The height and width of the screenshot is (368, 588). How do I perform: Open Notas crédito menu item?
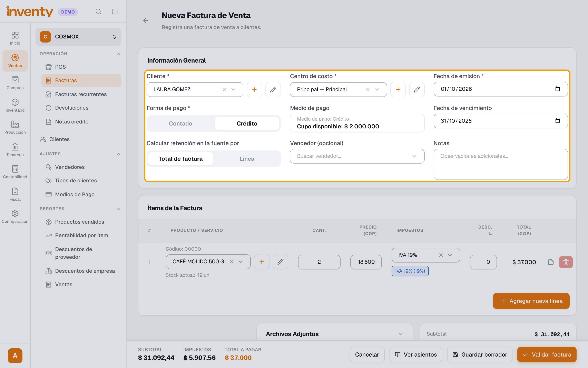(x=81, y=122)
